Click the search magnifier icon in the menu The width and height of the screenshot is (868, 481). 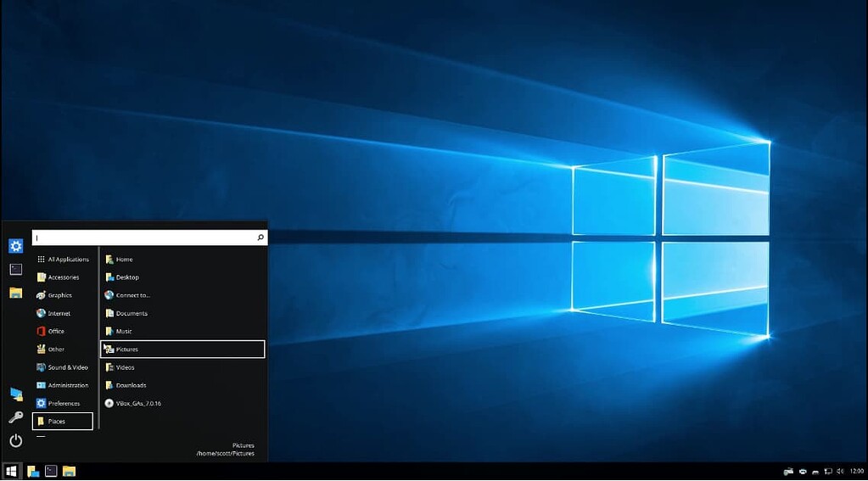[x=260, y=238]
